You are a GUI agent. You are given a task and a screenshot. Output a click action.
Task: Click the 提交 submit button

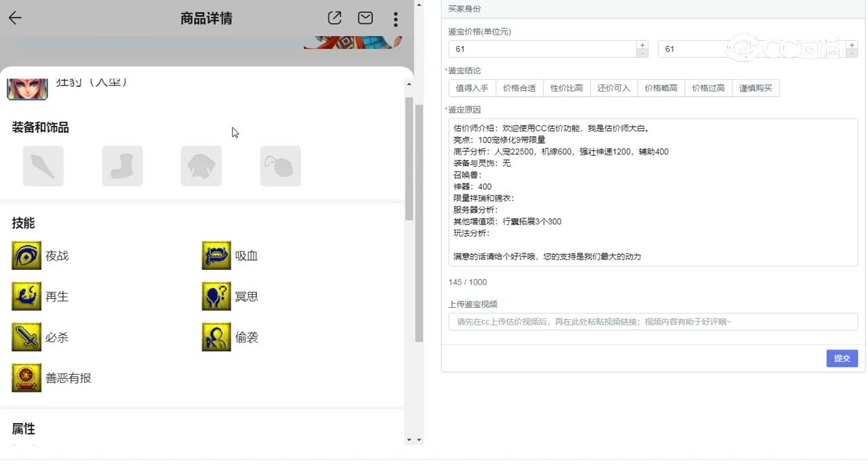point(842,358)
